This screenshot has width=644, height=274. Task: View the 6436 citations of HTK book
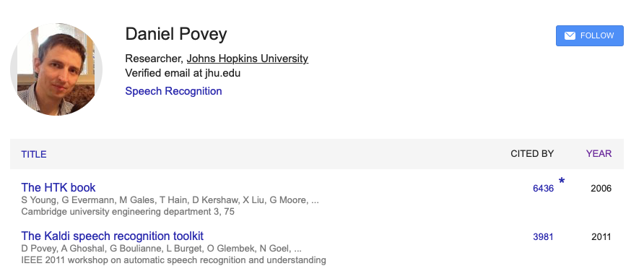click(543, 189)
